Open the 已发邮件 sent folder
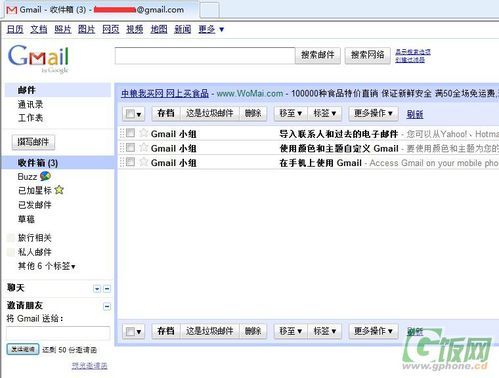Image resolution: width=499 pixels, height=378 pixels. click(x=35, y=205)
